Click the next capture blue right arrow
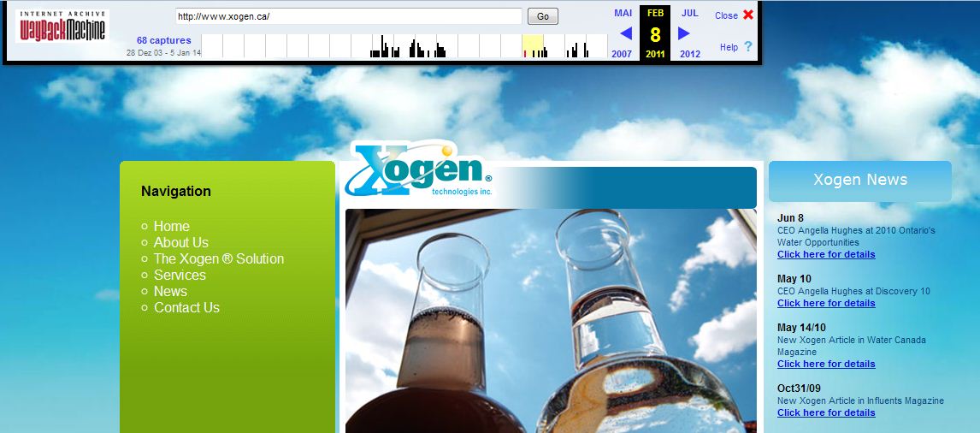The image size is (980, 433). click(x=683, y=33)
